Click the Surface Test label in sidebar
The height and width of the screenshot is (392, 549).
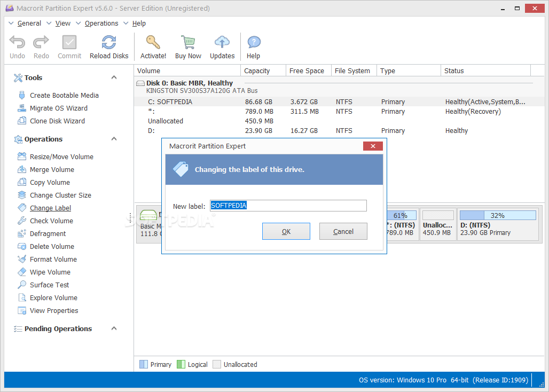(49, 285)
